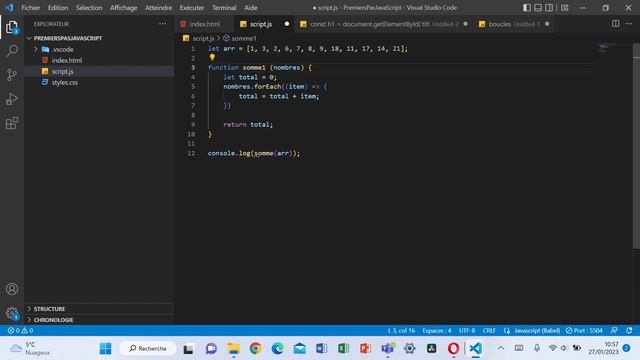Click the editor vertical scrollbar

636,147
